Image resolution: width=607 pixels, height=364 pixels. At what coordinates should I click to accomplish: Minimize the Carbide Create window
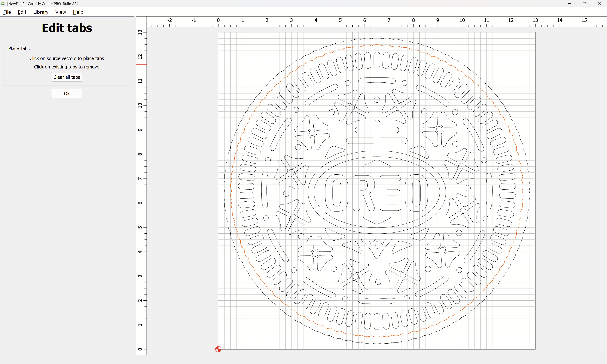(569, 4)
